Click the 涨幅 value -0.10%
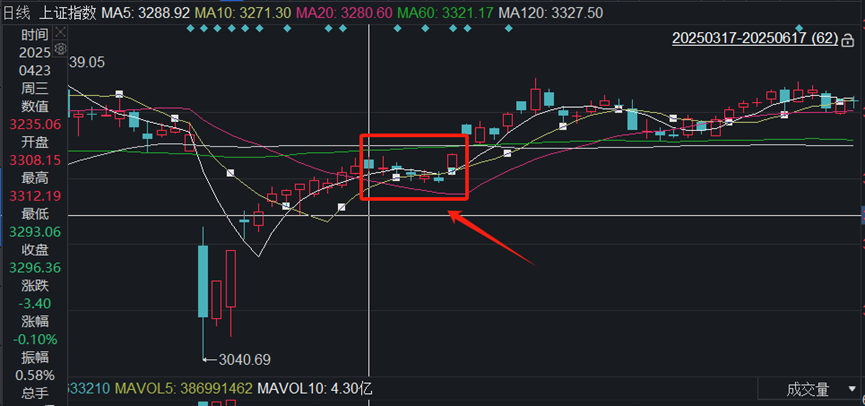This screenshot has height=406, width=865. (35, 339)
